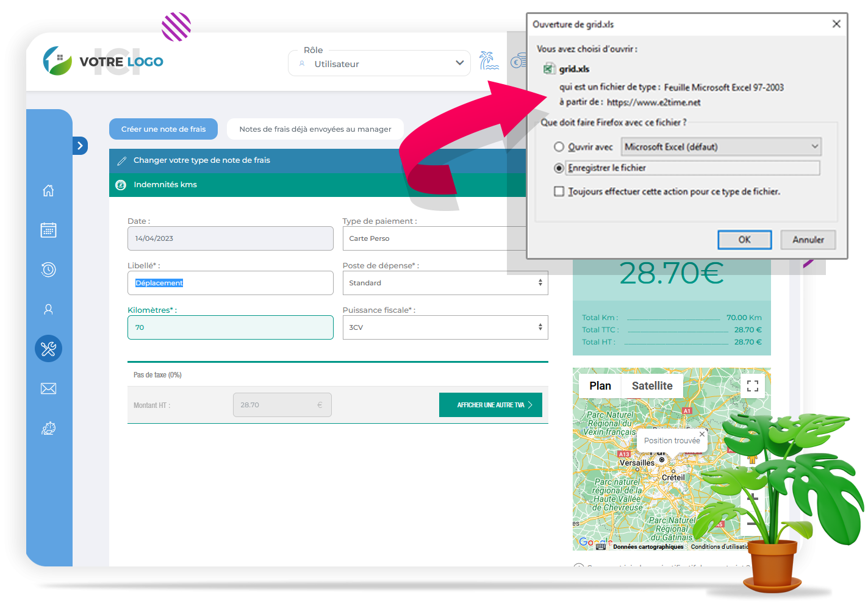The width and height of the screenshot is (868, 614).
Task: Click the home icon in sidebar
Action: coord(48,191)
